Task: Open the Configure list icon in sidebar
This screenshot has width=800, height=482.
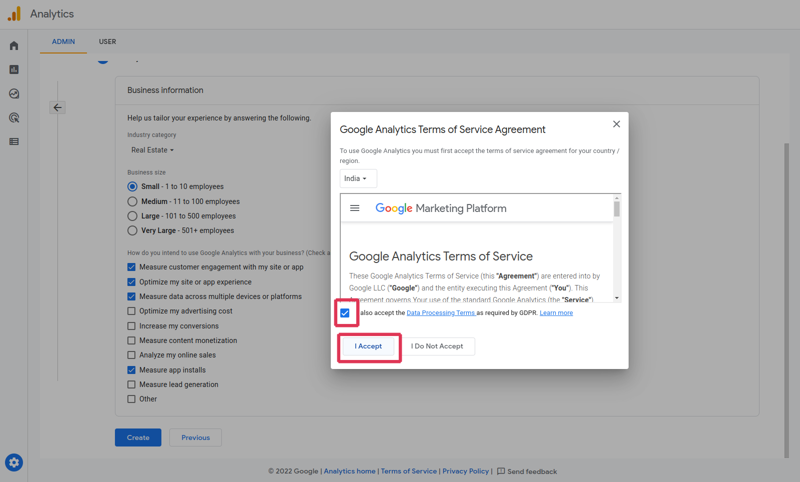Action: pyautogui.click(x=14, y=141)
